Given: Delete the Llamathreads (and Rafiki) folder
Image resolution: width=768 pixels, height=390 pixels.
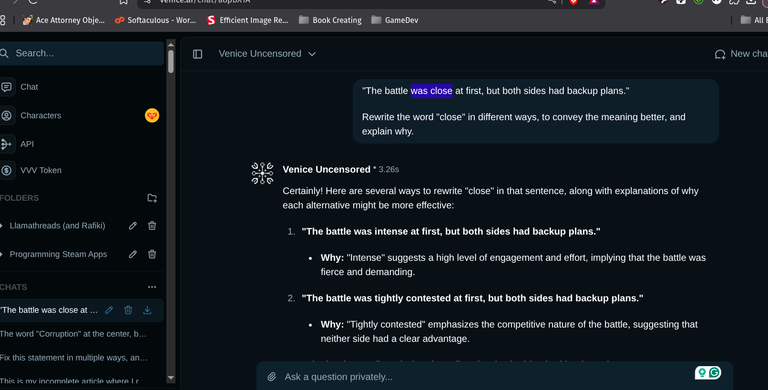Looking at the screenshot, I should pos(152,226).
